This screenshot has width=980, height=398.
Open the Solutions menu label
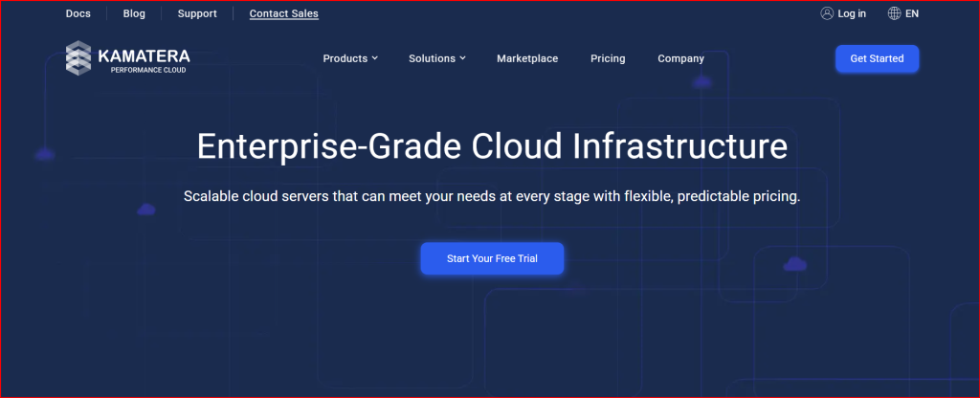tap(432, 58)
